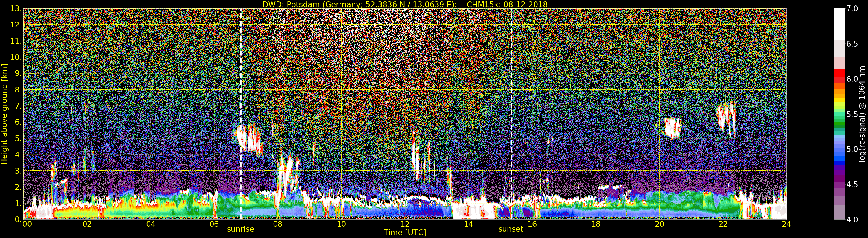Click the '10.' height tick label
Image resolution: width=868 pixels, height=238 pixels.
[16, 57]
